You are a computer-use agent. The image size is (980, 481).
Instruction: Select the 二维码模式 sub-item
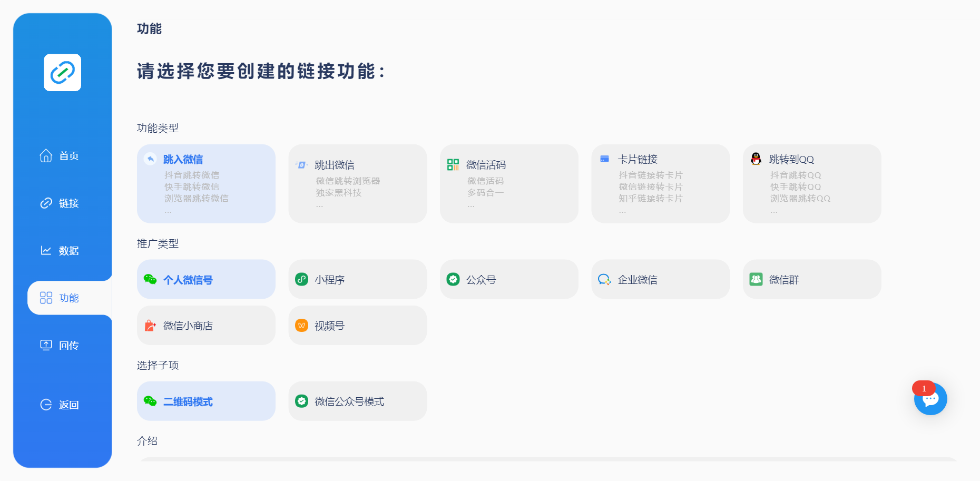(x=206, y=401)
